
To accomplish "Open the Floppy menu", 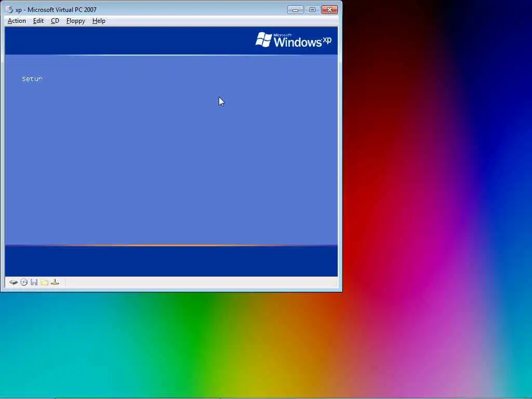I will [x=76, y=21].
